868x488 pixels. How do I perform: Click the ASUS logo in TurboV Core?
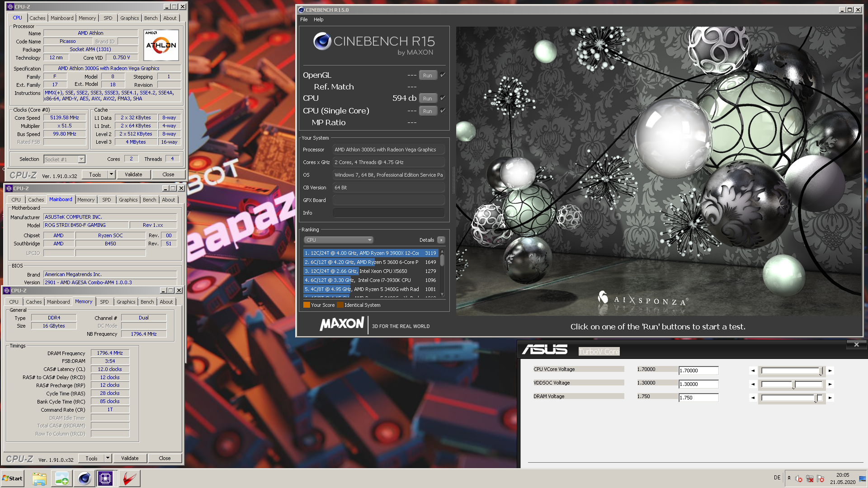[544, 350]
